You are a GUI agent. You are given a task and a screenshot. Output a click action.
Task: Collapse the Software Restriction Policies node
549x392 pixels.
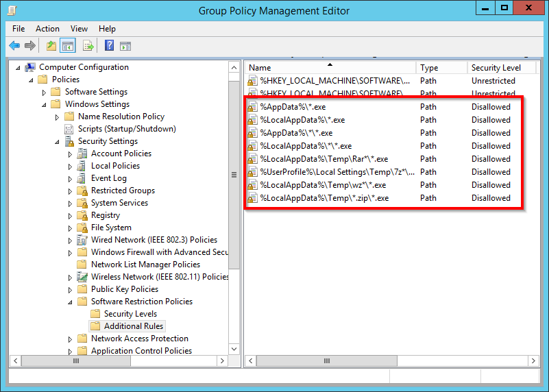click(x=70, y=302)
